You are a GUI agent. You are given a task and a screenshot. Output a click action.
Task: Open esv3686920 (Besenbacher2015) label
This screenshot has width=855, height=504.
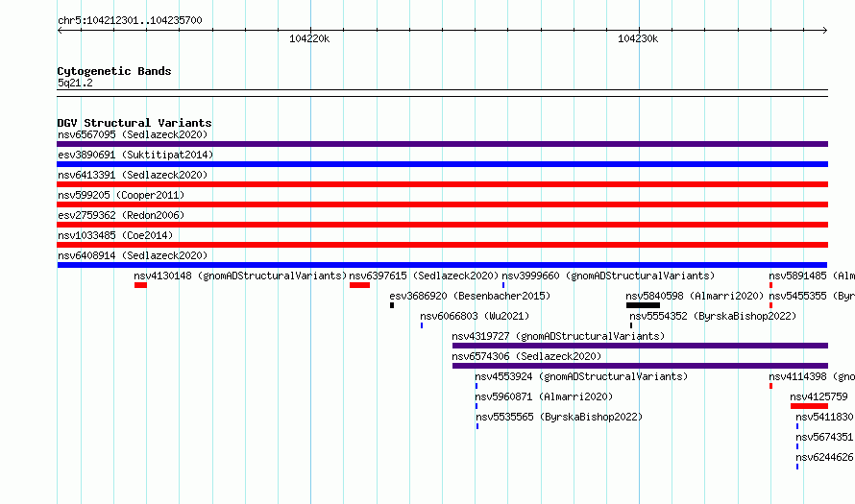(x=470, y=296)
